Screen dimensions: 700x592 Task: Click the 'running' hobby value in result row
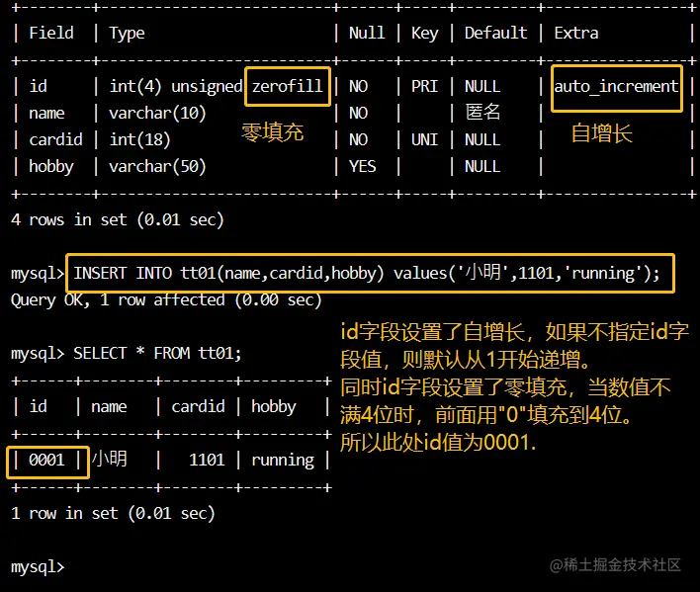(283, 461)
